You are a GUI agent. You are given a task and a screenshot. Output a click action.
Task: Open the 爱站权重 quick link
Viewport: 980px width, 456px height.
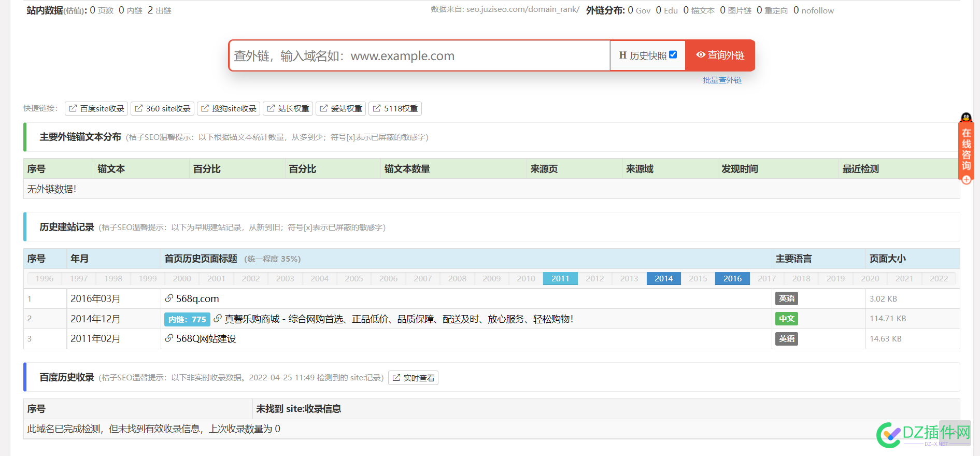coord(340,108)
